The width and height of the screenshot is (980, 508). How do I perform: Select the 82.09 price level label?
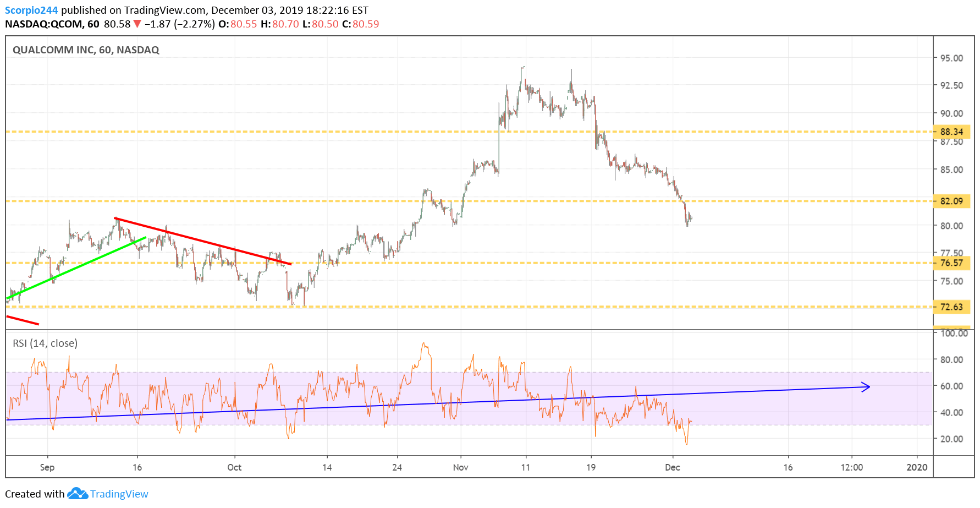coord(952,201)
